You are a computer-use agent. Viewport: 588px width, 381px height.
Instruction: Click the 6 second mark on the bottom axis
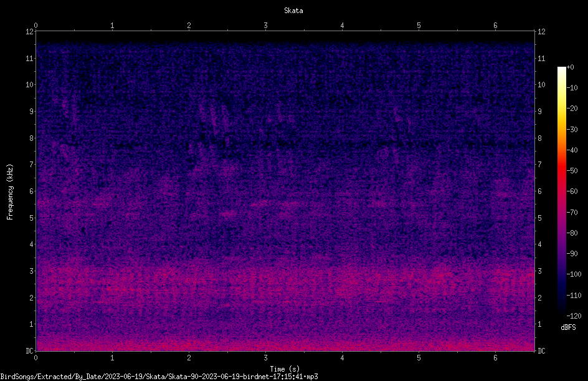tap(495, 358)
